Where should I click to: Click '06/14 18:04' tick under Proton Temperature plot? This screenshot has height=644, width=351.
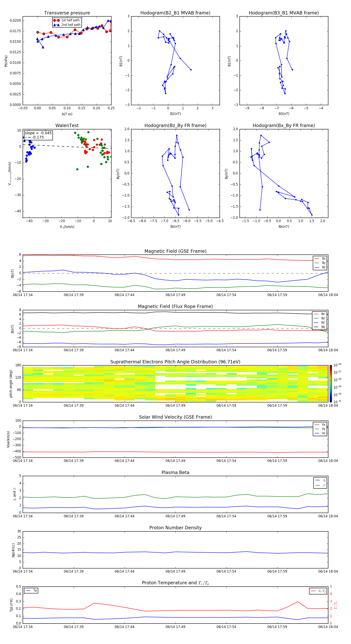tap(328, 627)
